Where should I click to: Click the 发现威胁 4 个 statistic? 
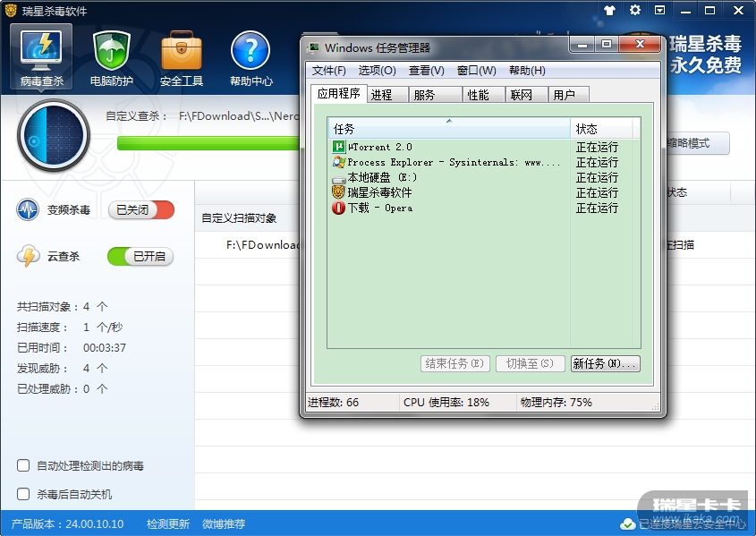pyautogui.click(x=63, y=369)
